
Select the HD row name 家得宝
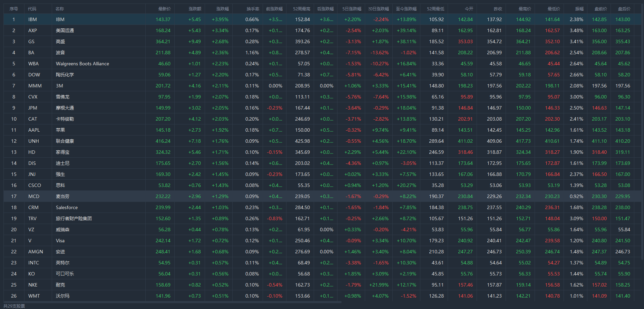tap(62, 152)
